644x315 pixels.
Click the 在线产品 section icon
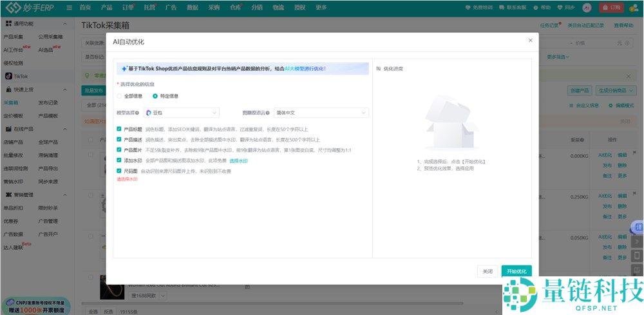[8, 129]
